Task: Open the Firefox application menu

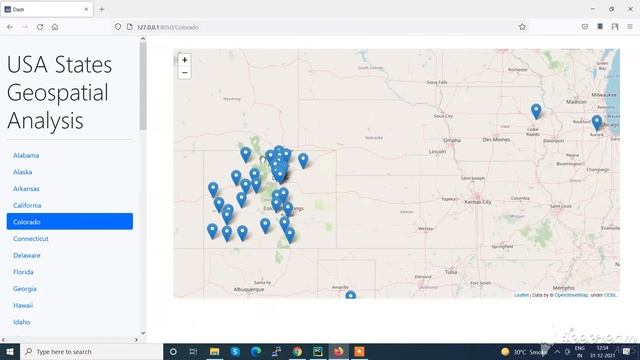Action: tap(630, 27)
